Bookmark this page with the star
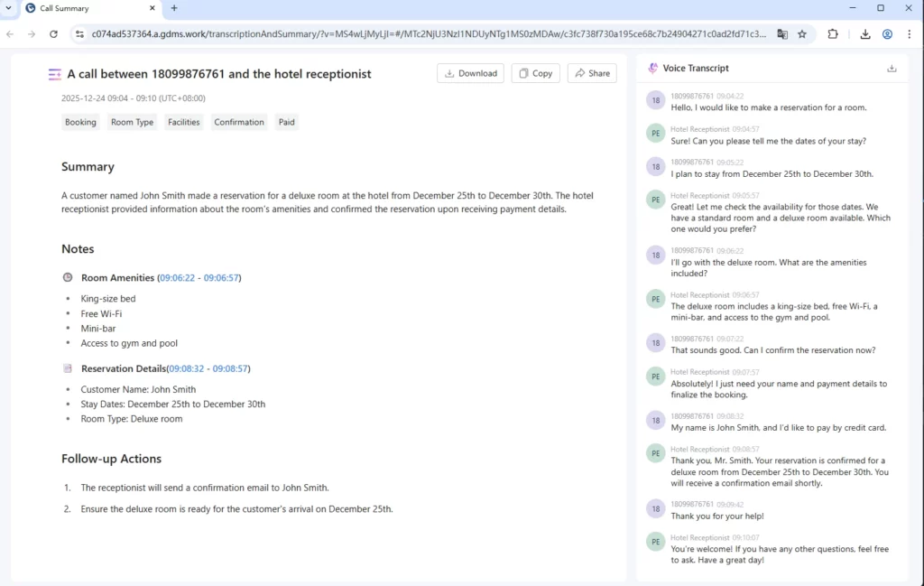Viewport: 924px width, 586px height. coord(802,34)
